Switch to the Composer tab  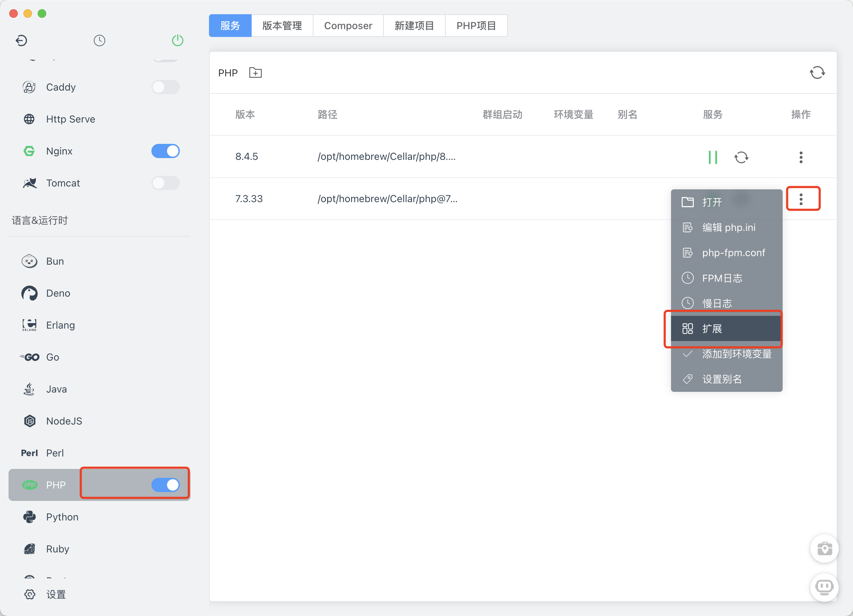(348, 26)
